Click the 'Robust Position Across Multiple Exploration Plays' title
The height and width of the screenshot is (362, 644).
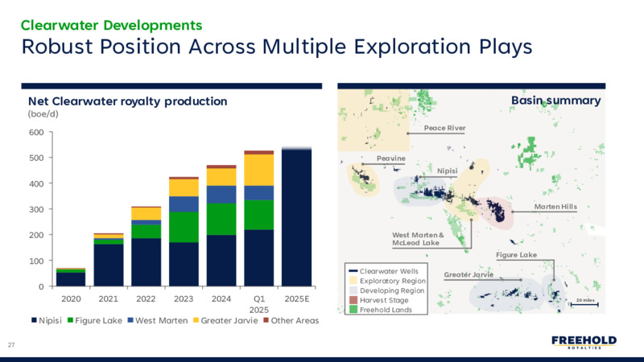[277, 47]
